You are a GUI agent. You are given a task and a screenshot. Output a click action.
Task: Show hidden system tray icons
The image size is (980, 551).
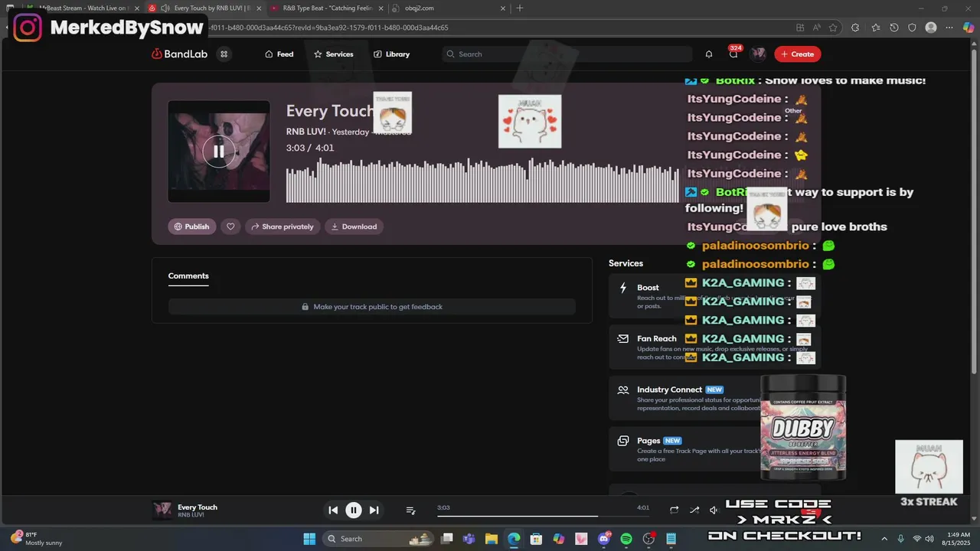coord(884,539)
